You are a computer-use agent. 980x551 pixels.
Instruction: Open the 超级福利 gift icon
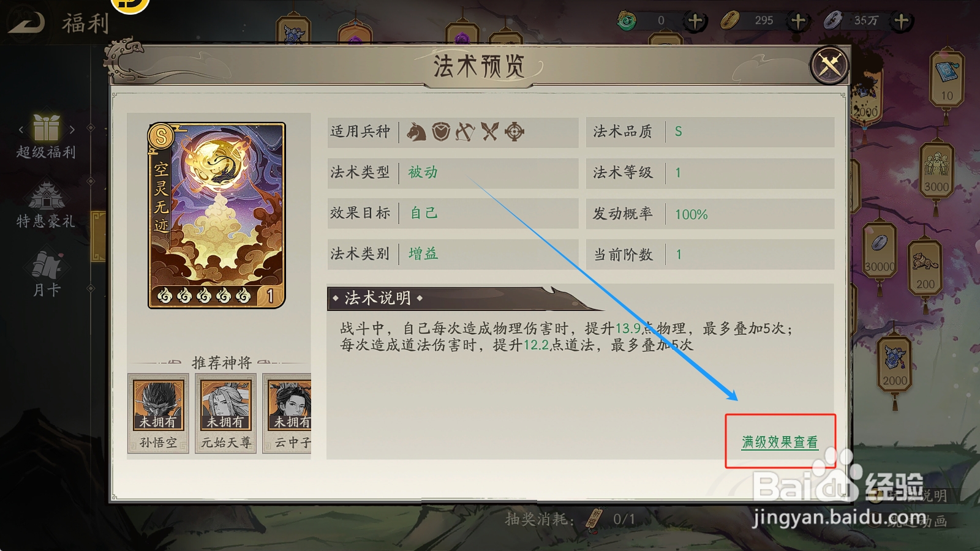tap(46, 127)
